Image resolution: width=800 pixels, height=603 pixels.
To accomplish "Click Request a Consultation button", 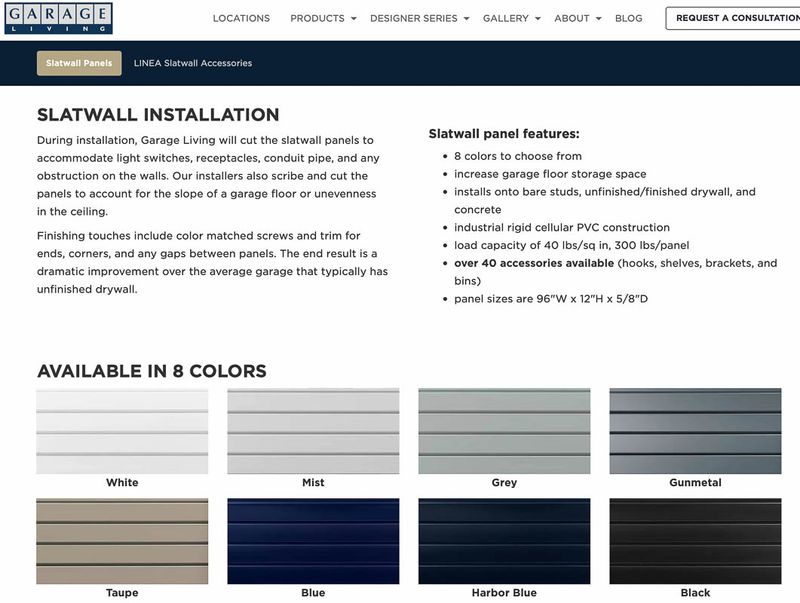I will click(733, 18).
